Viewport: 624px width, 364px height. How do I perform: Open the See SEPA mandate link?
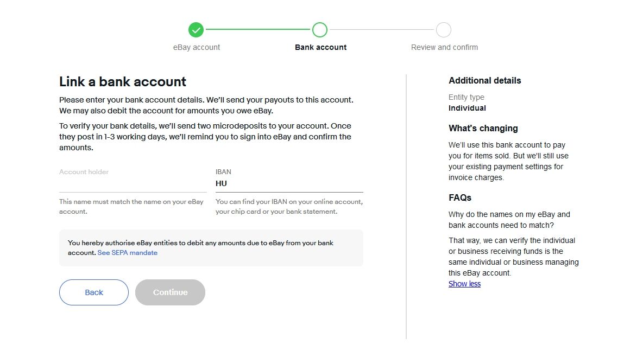(128, 253)
